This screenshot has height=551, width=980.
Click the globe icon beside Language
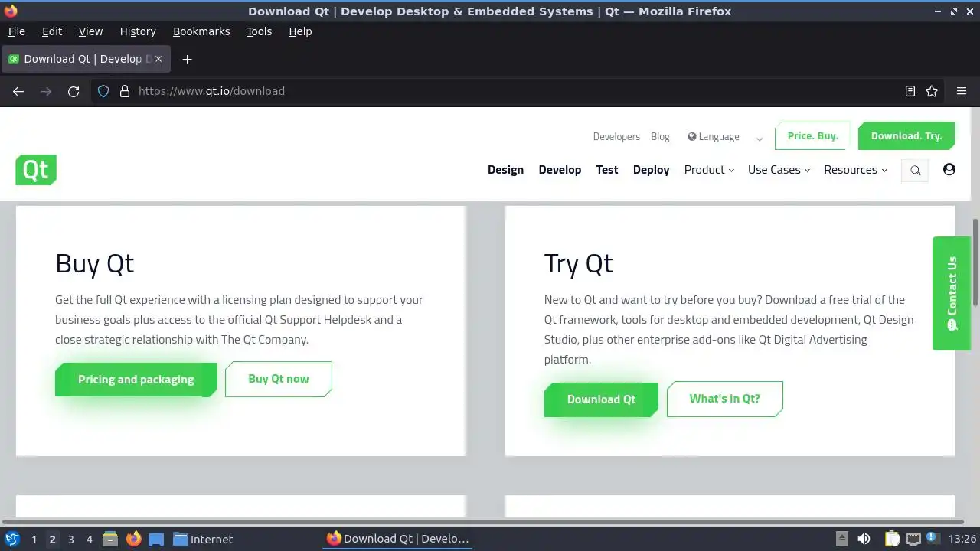[692, 137]
